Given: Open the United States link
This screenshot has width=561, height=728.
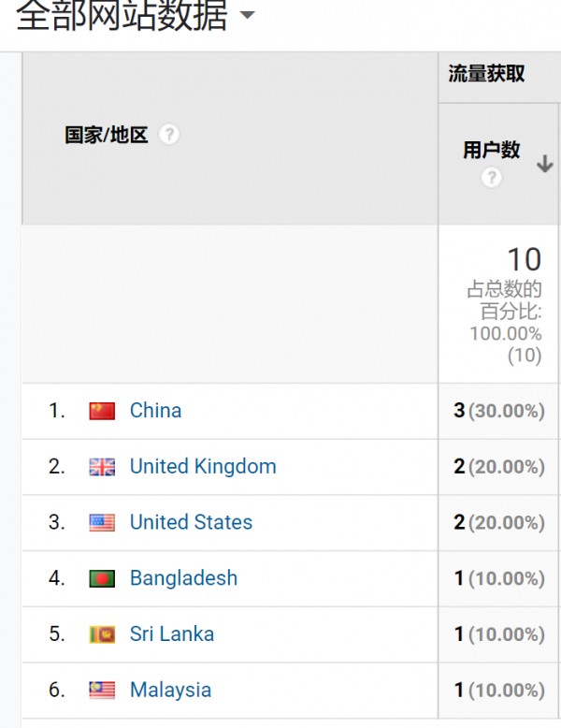Looking at the screenshot, I should pyautogui.click(x=191, y=522).
